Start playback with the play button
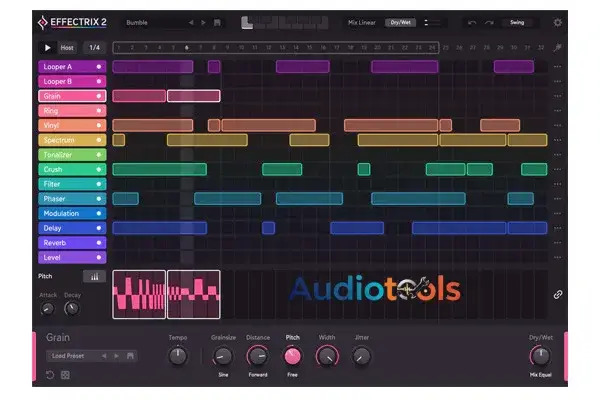Screen dimensions: 600x400 [47, 48]
